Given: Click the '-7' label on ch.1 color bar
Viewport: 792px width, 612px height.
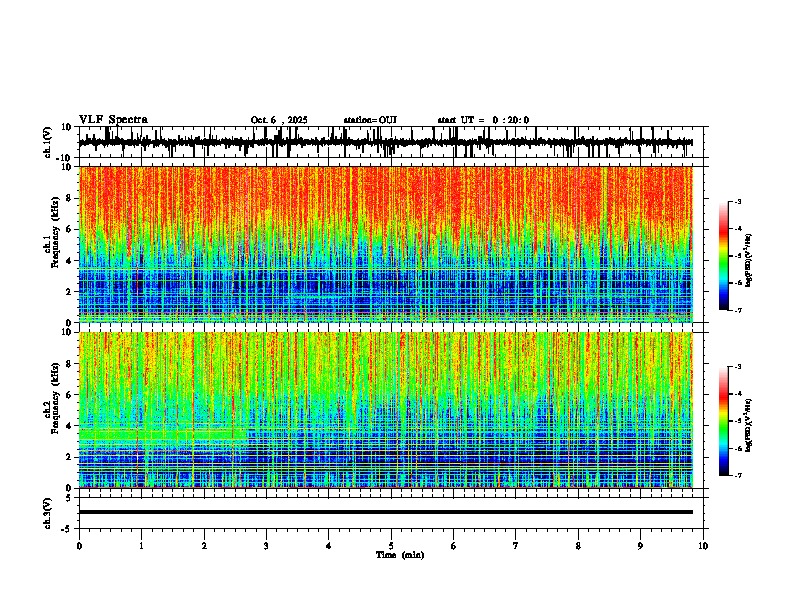Looking at the screenshot, I should point(738,310).
